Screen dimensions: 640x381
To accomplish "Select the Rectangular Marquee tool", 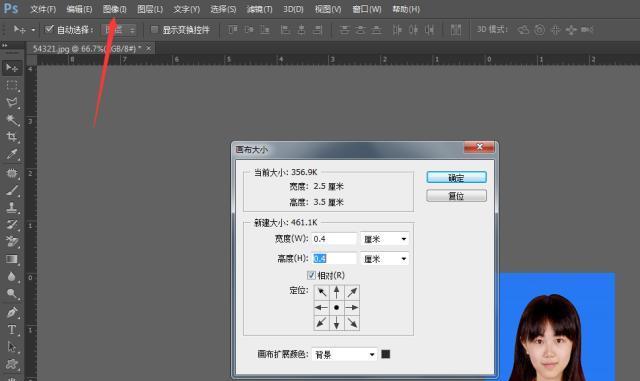I will coord(12,85).
